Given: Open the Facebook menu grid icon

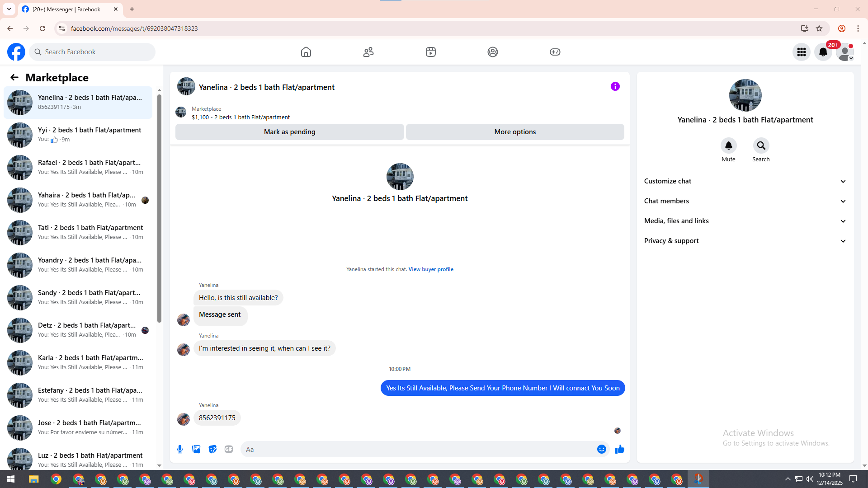Looking at the screenshot, I should [801, 52].
